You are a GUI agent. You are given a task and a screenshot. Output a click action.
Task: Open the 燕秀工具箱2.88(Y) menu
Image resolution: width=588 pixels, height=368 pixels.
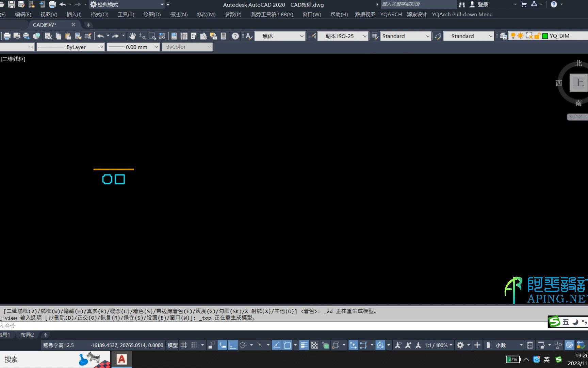point(272,14)
